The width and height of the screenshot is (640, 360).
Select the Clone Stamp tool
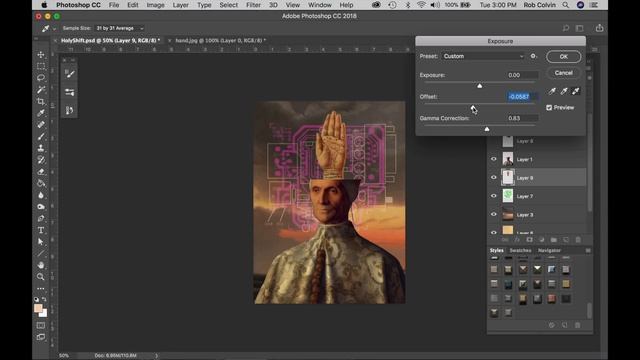tap(41, 148)
